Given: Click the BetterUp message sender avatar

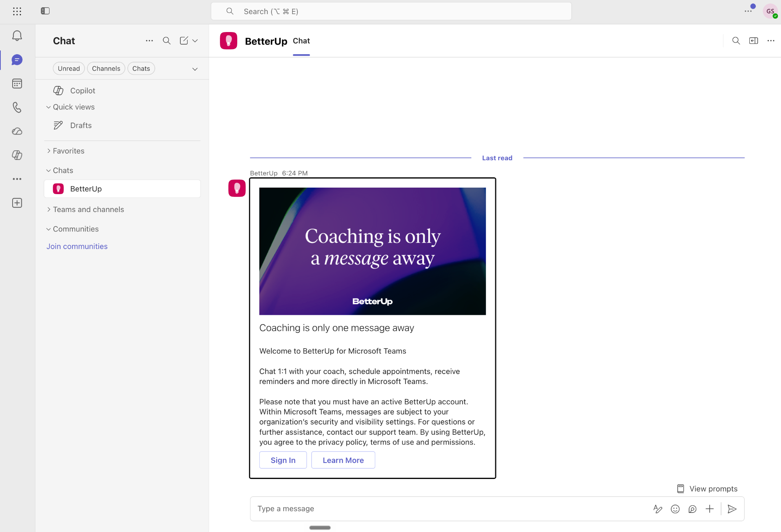Looking at the screenshot, I should pyautogui.click(x=237, y=188).
